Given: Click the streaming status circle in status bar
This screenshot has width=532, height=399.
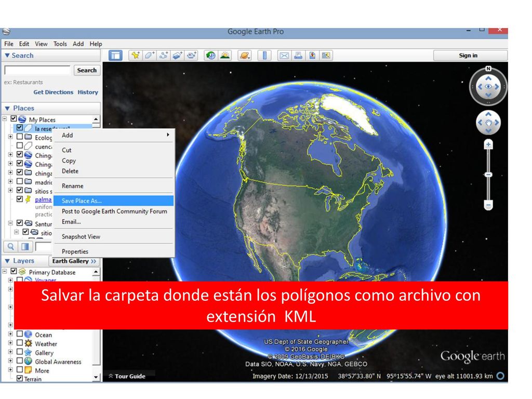Looking at the screenshot, I should point(500,376).
